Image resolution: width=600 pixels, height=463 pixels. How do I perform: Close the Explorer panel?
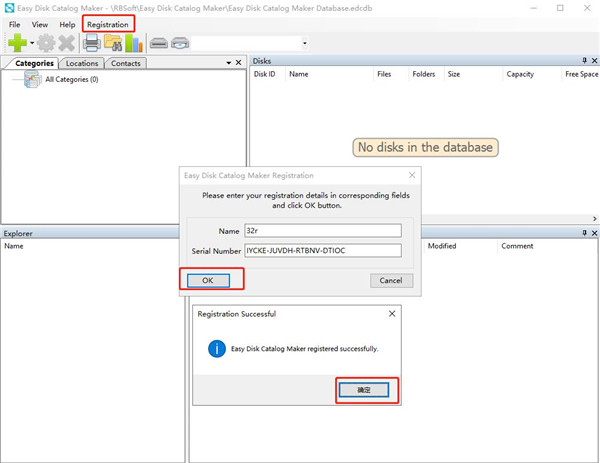(x=594, y=233)
